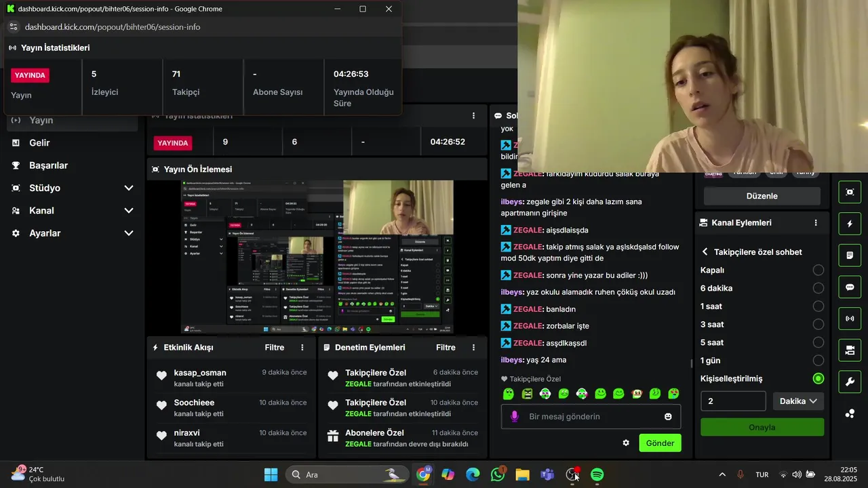
Task: Click the Yayın Ön İzlemesi thumbnail
Action: tap(317, 257)
